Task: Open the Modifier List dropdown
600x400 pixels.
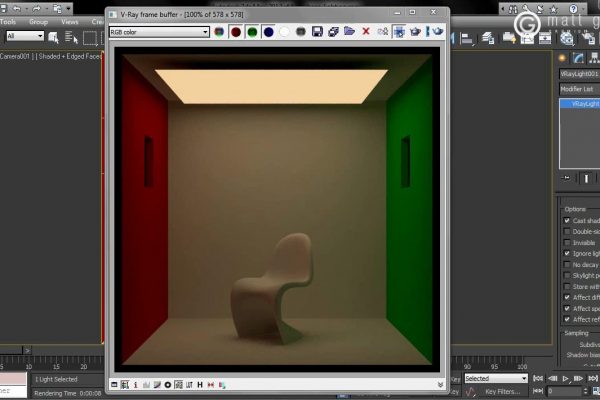Action: pyautogui.click(x=579, y=89)
